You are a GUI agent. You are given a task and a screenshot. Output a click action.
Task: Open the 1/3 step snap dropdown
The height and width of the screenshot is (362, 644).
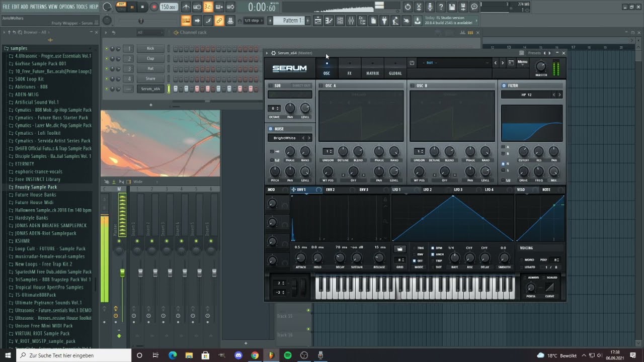coord(253,21)
